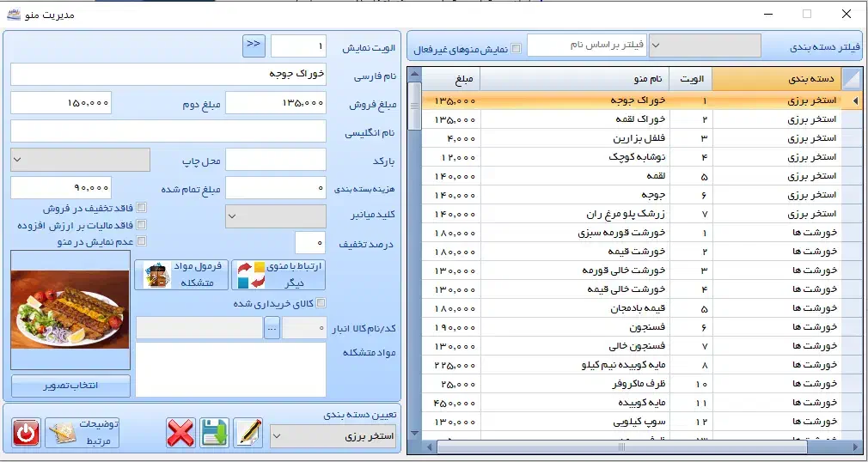Screen dimensions: 868x462
Task: Click the red power exit icon
Action: pos(26,432)
